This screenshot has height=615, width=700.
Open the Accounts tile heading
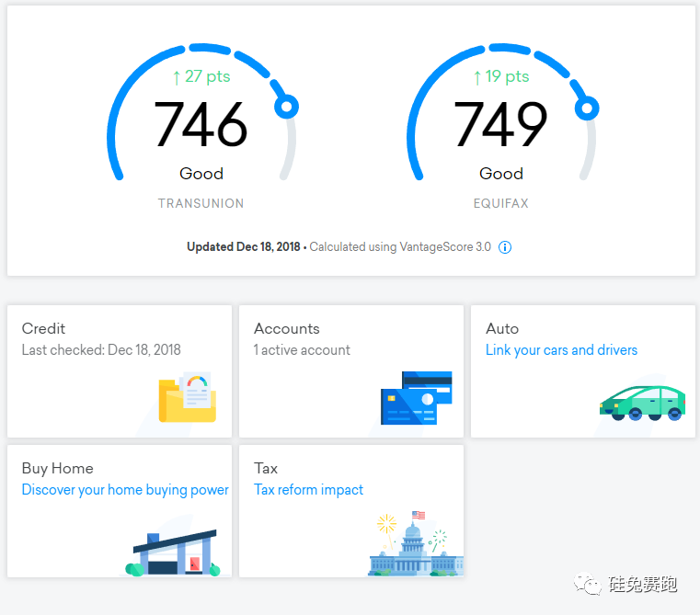pyautogui.click(x=287, y=328)
